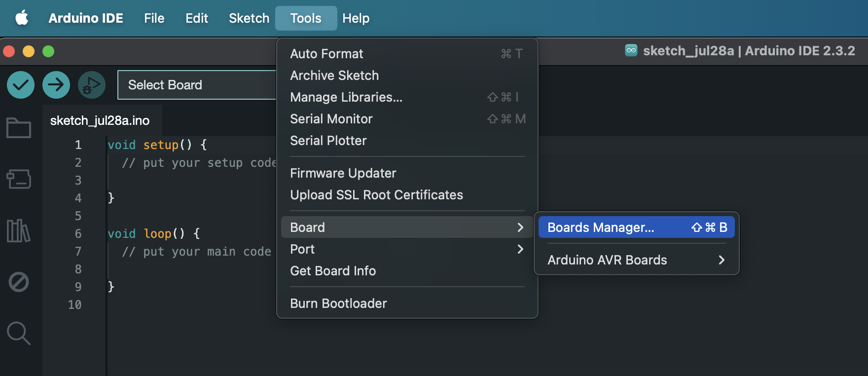The image size is (868, 376).
Task: Open the Apple menu
Action: pyautogui.click(x=22, y=18)
